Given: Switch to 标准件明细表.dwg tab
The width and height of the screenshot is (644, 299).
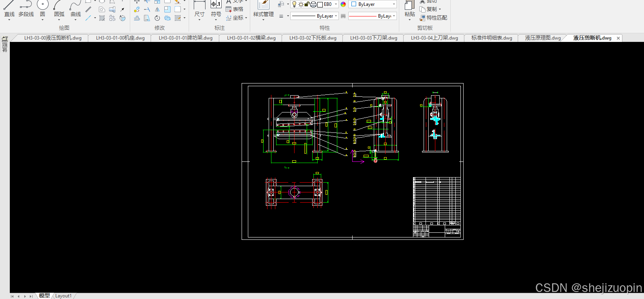Looking at the screenshot, I should coord(491,38).
